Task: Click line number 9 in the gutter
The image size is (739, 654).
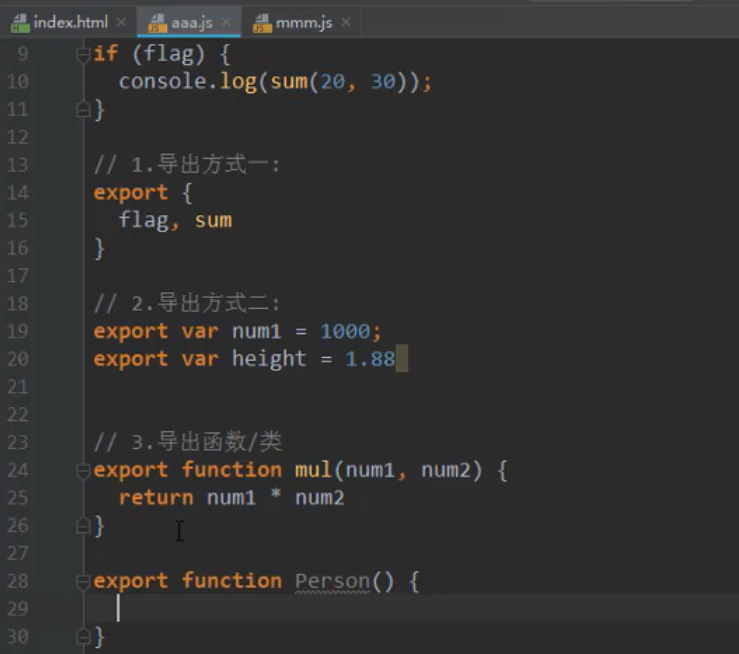Action: (23, 54)
